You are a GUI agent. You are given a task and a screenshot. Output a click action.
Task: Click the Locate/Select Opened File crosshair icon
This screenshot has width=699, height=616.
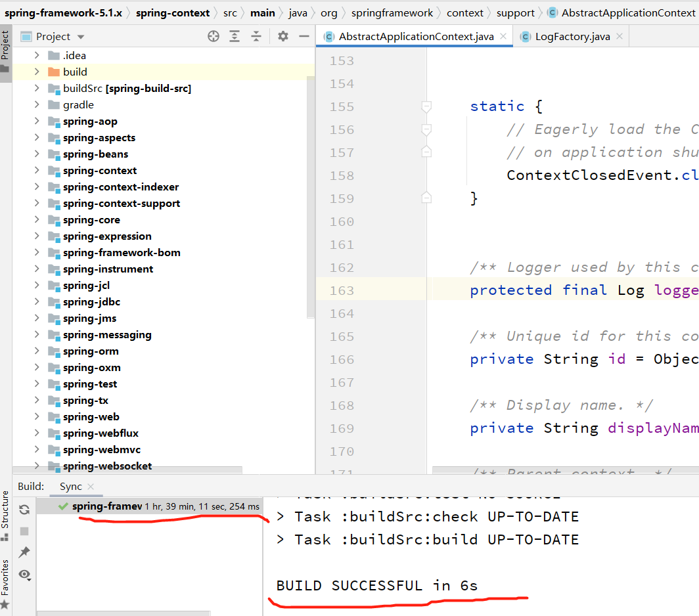[214, 36]
